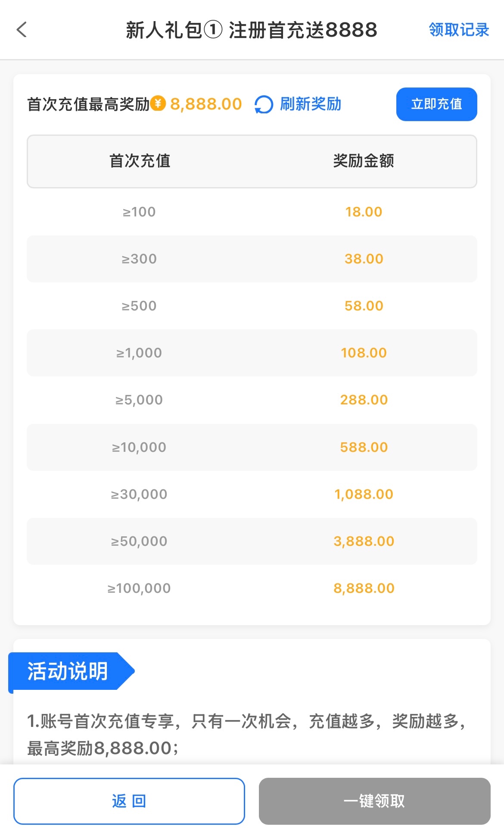The width and height of the screenshot is (504, 836).
Task: Open 领取记录 claim history link
Action: coord(459,30)
